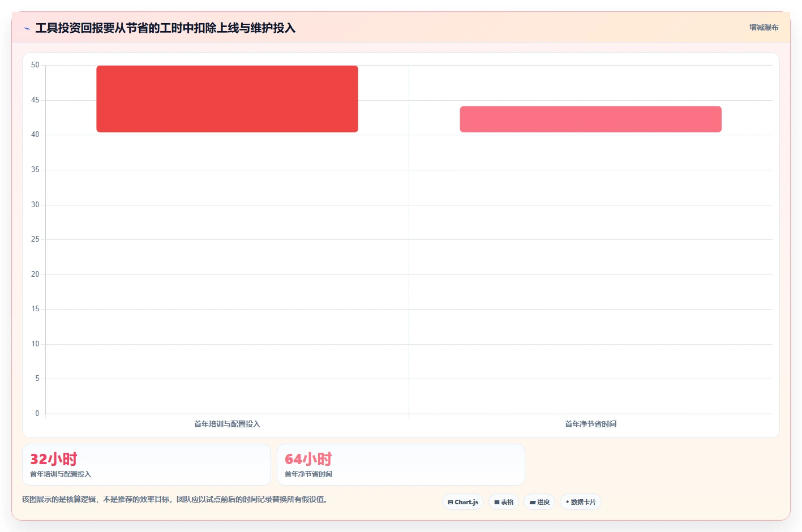Select the 表格 chip
This screenshot has width=802, height=532.
coord(504,502)
